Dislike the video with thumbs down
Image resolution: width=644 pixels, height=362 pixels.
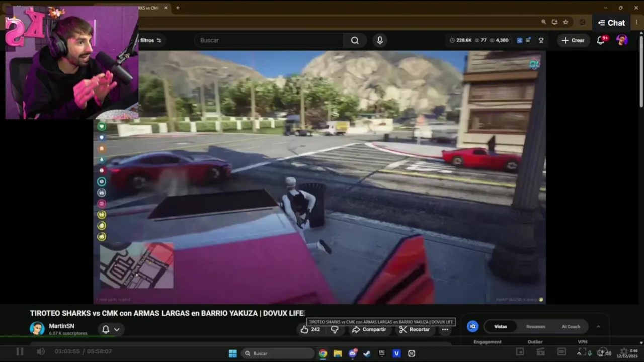point(335,329)
